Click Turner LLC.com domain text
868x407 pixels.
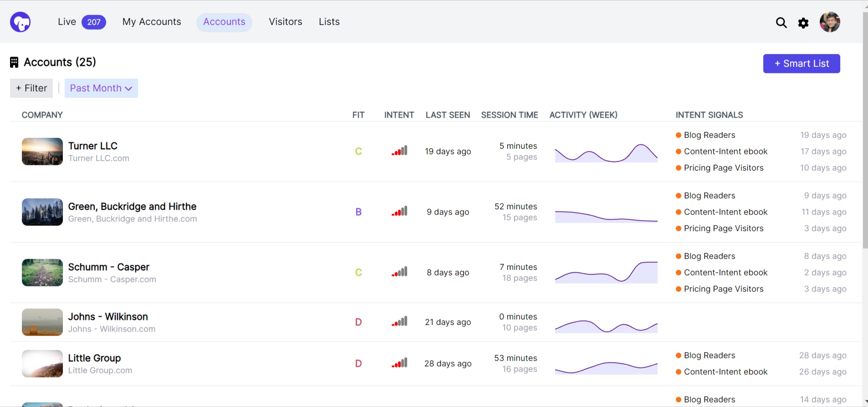(99, 158)
